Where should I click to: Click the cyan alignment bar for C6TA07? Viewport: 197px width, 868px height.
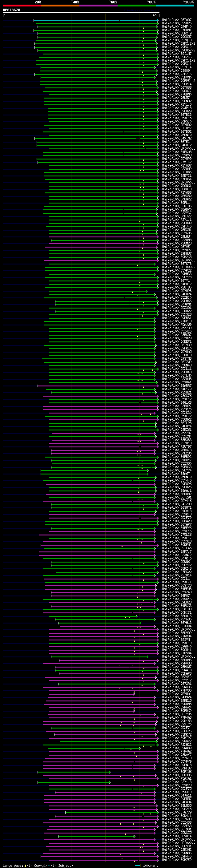[x=96, y=20]
